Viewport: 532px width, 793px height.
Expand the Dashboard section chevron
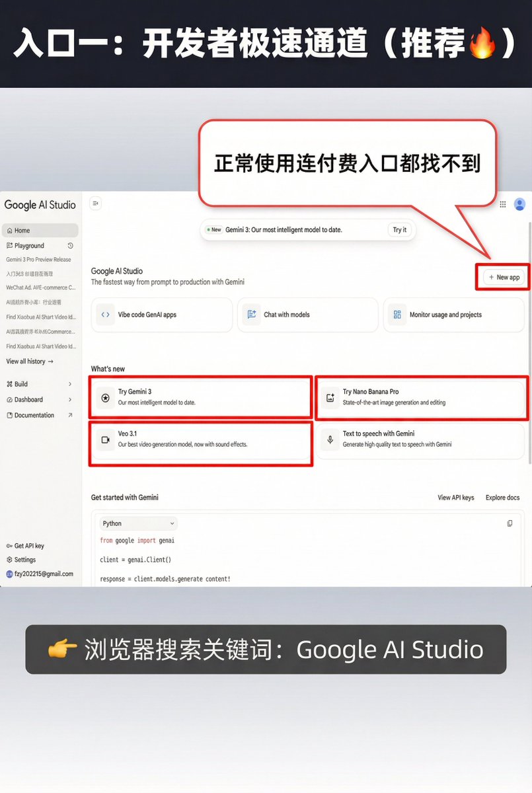click(x=70, y=400)
